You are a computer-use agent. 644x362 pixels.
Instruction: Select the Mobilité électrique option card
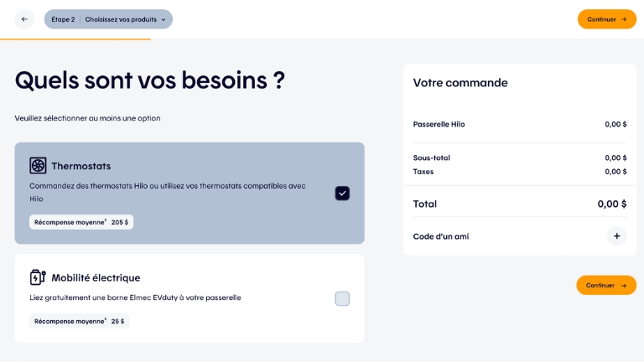coord(190,298)
